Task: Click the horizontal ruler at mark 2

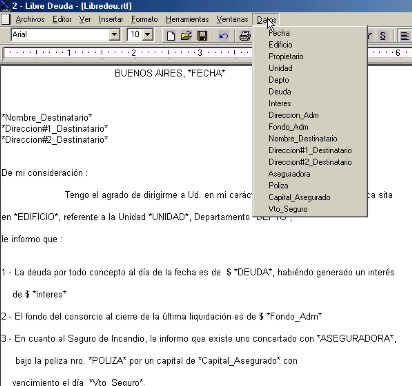Action: point(134,53)
